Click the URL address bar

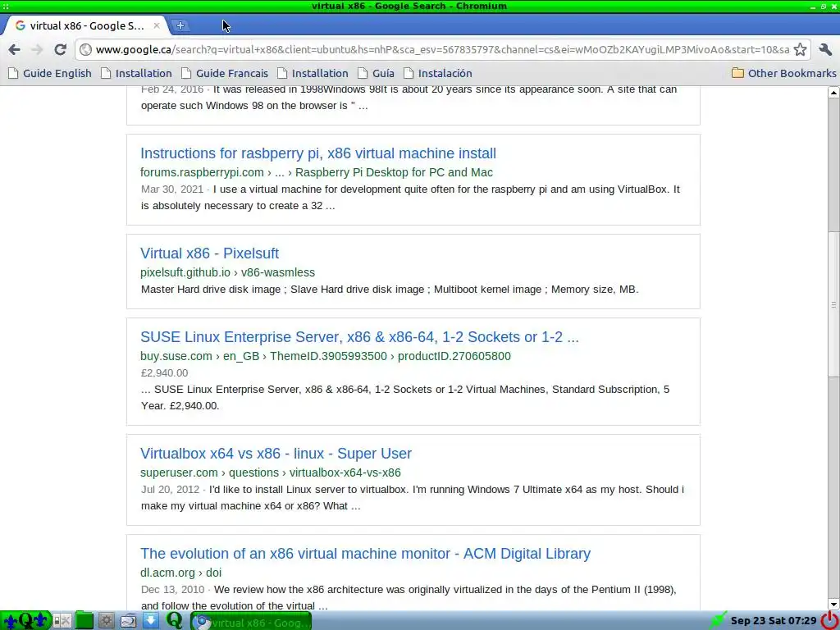(x=442, y=50)
